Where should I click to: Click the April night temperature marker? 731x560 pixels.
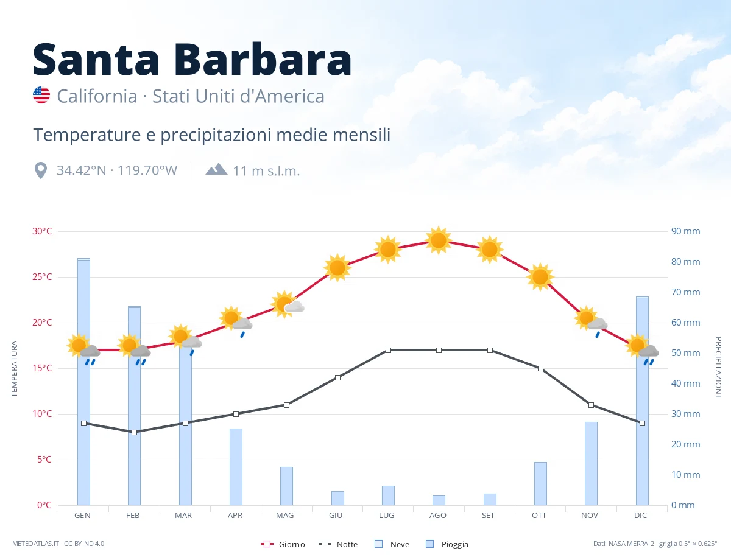coord(236,414)
